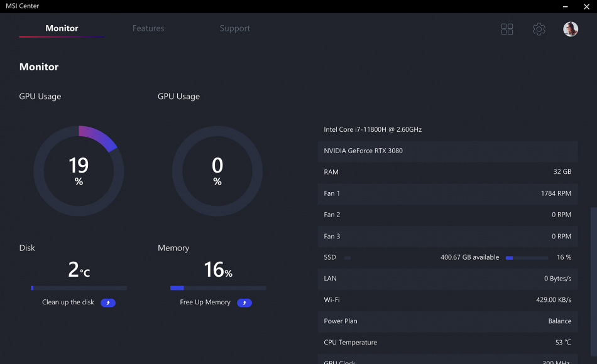Open the settings gear icon
This screenshot has height=364, width=597.
pyautogui.click(x=539, y=29)
